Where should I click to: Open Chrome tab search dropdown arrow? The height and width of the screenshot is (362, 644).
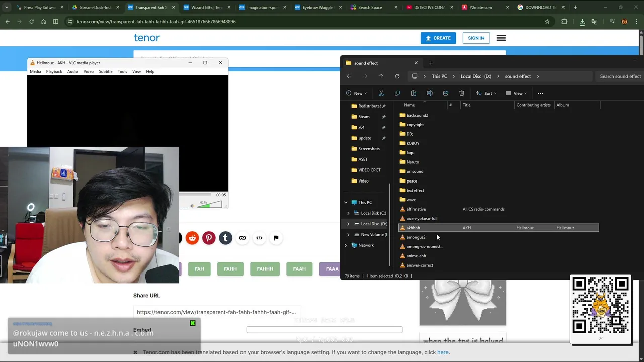tap(7, 7)
